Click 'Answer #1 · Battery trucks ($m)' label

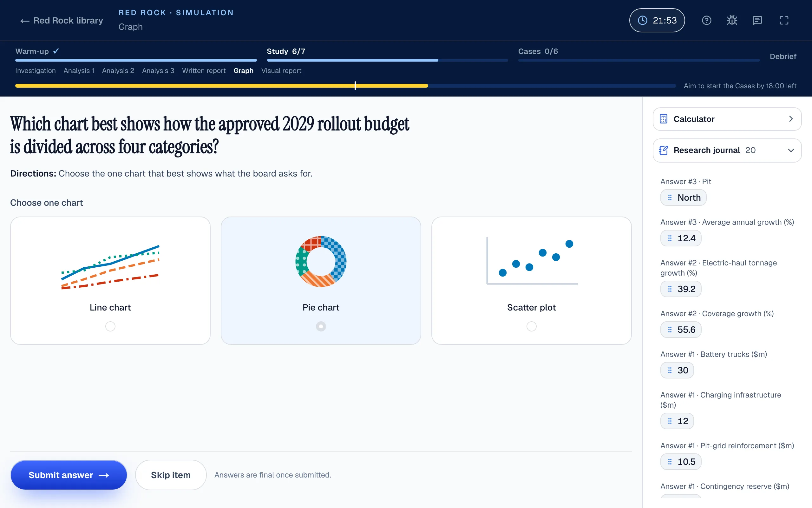[714, 354]
